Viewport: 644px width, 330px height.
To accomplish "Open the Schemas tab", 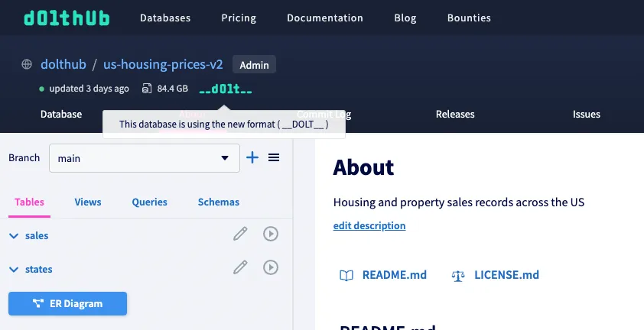I will coord(218,202).
